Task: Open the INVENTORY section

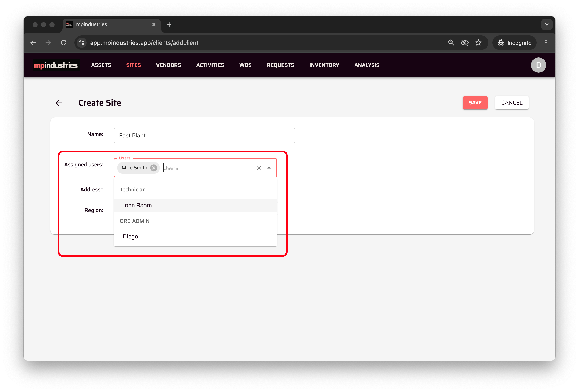Action: [324, 65]
